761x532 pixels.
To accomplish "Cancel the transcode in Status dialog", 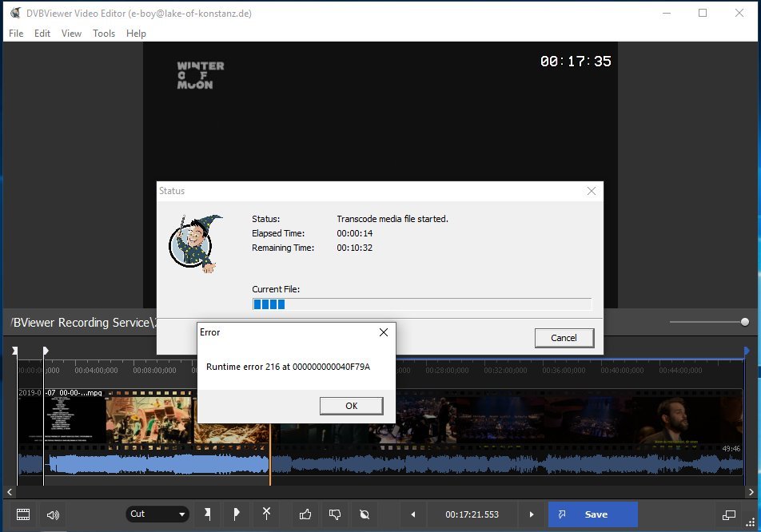I will click(x=564, y=338).
